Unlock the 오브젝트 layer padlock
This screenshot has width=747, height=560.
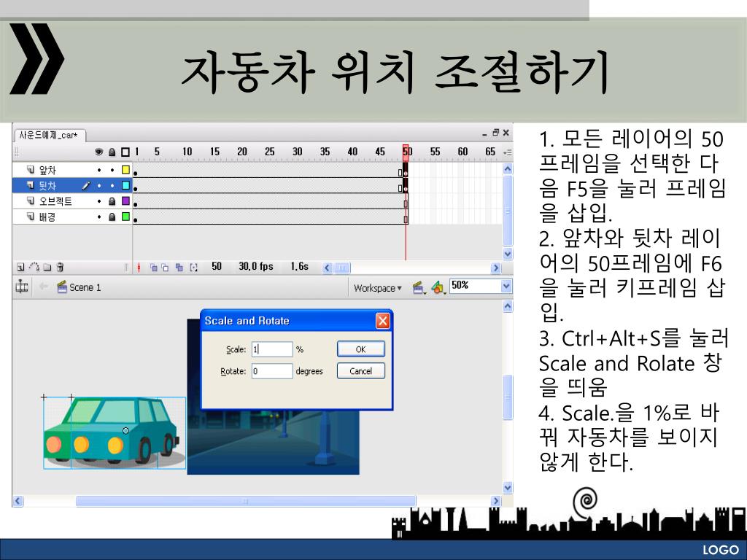pos(112,201)
